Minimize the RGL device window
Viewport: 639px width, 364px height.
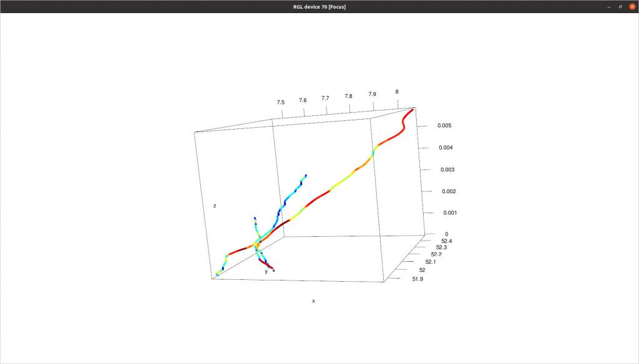608,6
